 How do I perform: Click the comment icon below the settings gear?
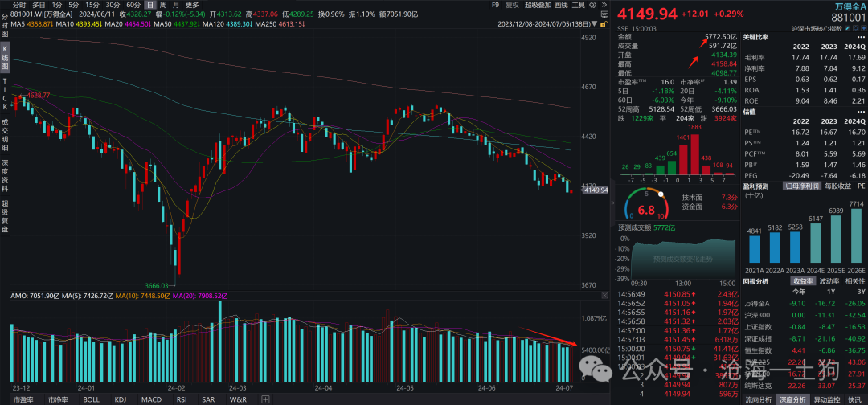[x=604, y=14]
